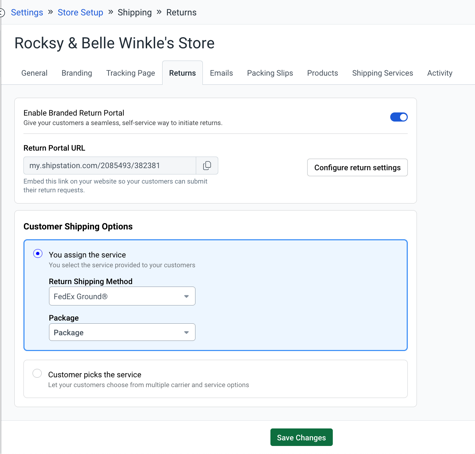Choose 'Customer picks the service' radio option

pos(37,373)
